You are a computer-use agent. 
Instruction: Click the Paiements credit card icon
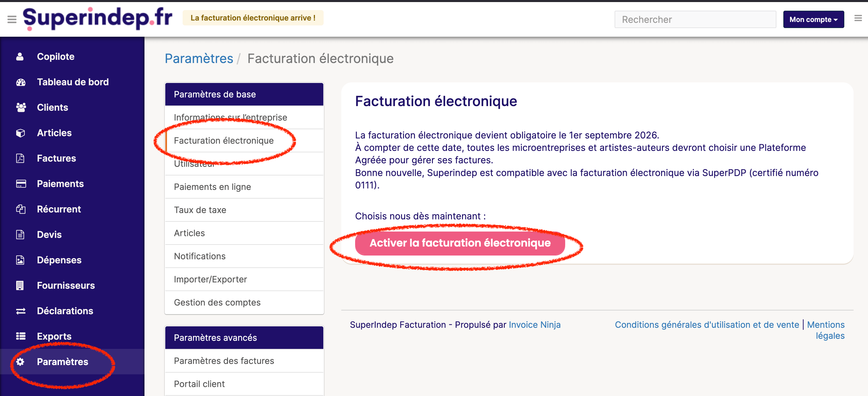[21, 184]
